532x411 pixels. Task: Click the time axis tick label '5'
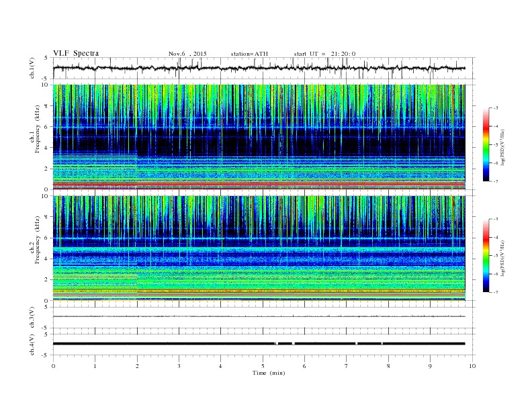tap(263, 366)
